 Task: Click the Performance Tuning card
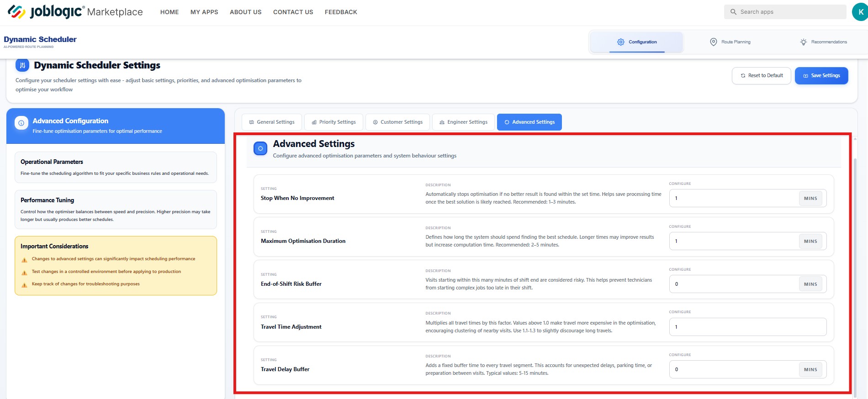pos(116,210)
